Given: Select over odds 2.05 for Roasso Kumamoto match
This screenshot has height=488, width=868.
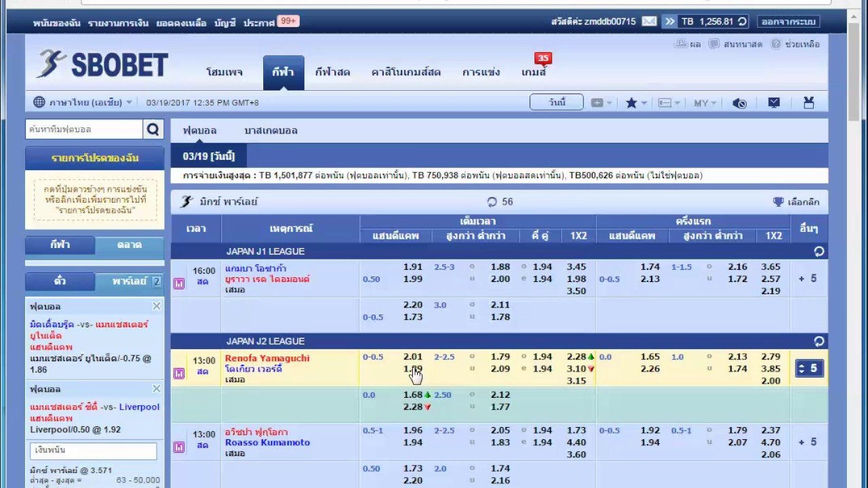Looking at the screenshot, I should (500, 430).
